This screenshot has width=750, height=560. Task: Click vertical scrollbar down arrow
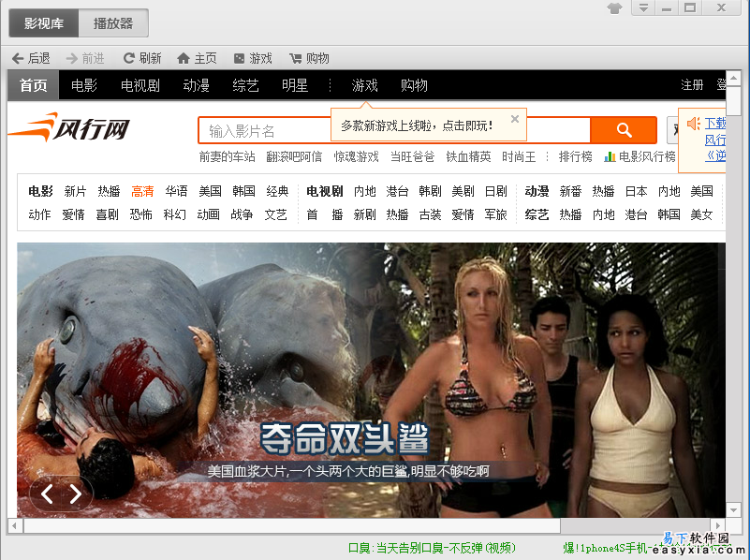[733, 509]
